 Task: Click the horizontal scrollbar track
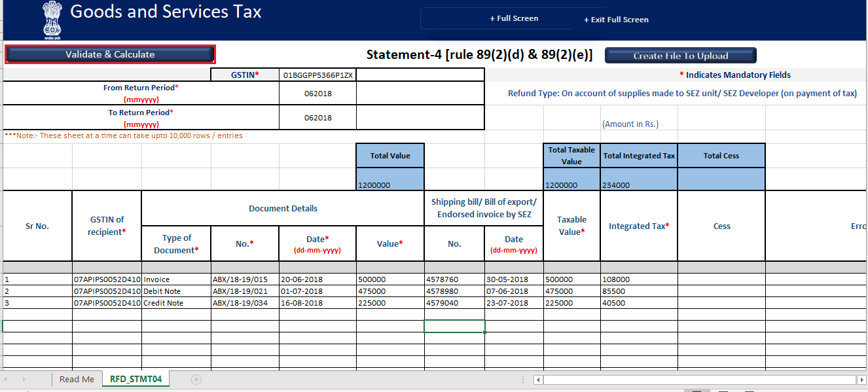tap(700, 379)
